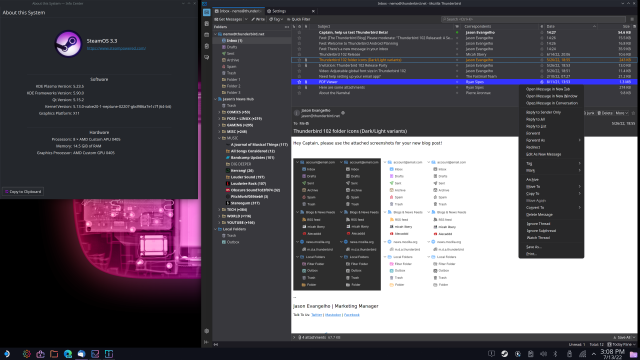Open Settings gear at bottom of spaces toolbar

click(x=207, y=331)
